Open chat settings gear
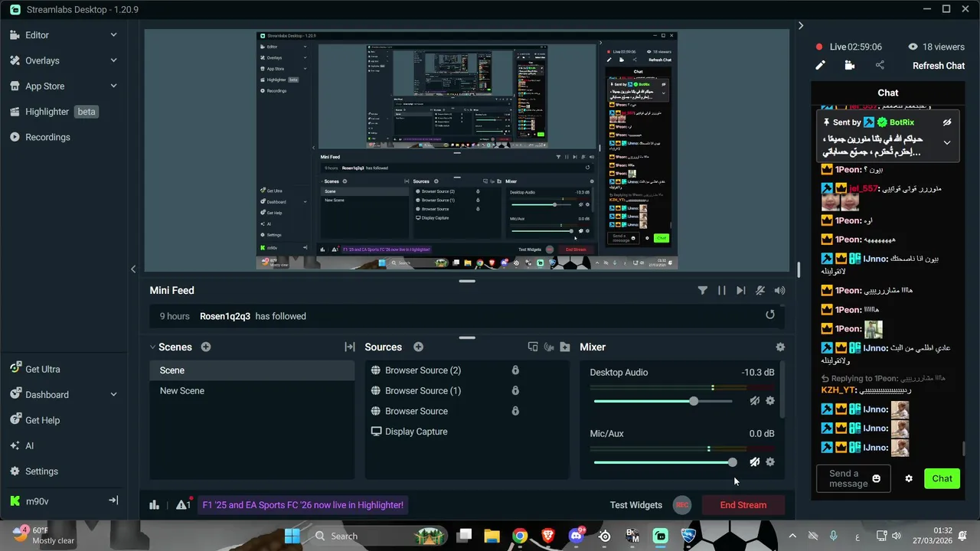Image resolution: width=980 pixels, height=551 pixels. 909,478
